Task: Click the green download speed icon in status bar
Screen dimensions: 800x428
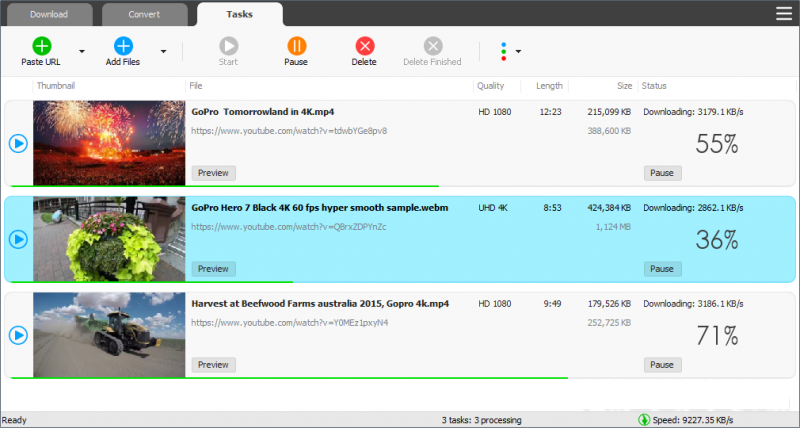Action: coord(643,420)
